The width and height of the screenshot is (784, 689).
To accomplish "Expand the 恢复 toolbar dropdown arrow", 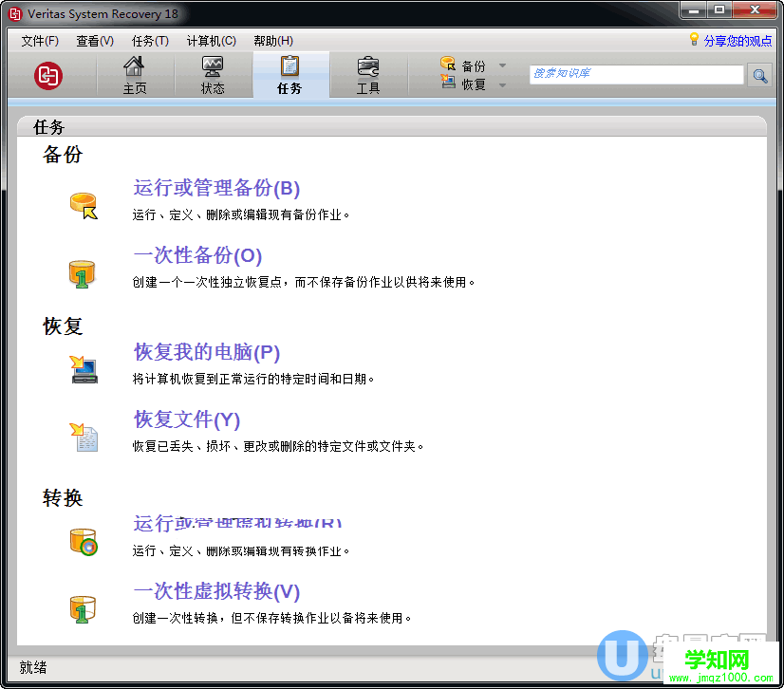I will [x=503, y=84].
